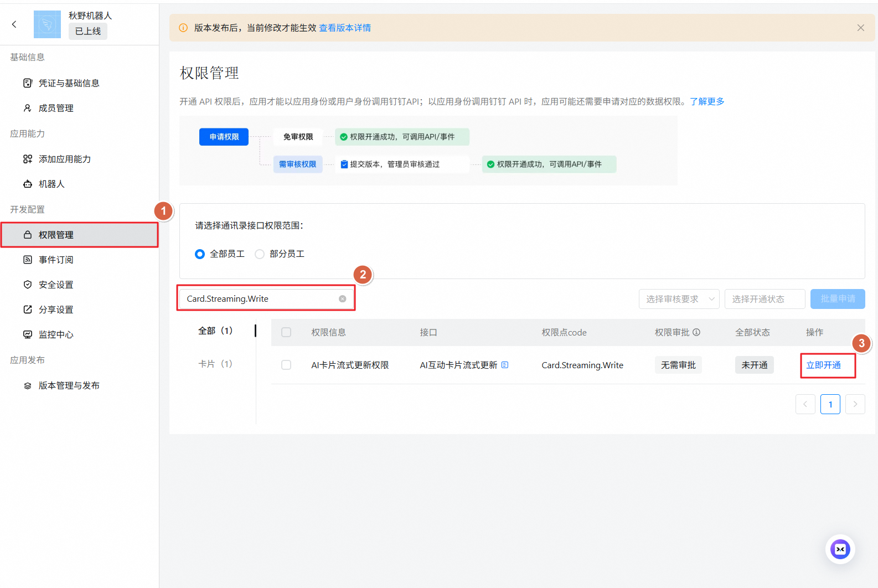
Task: Select the 部分员工 radio button
Action: click(260, 254)
